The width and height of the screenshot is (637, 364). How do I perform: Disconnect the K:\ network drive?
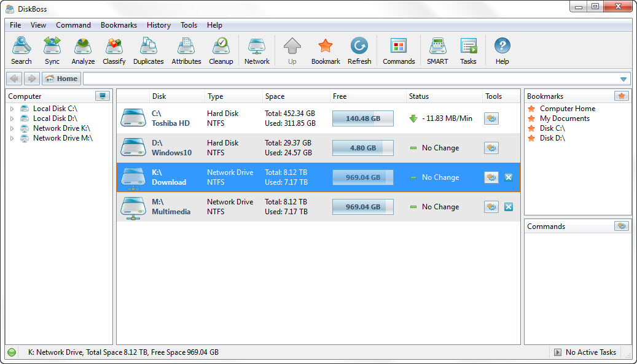(509, 177)
